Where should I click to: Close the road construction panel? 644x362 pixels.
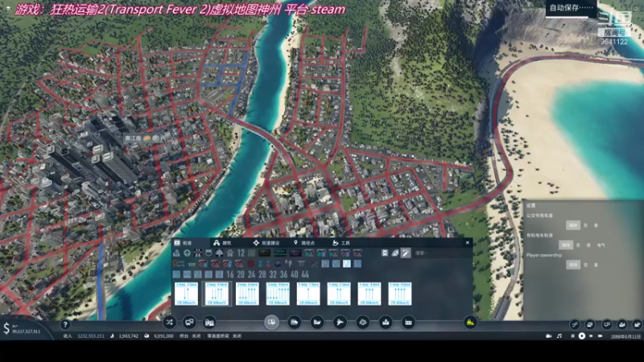(x=468, y=243)
